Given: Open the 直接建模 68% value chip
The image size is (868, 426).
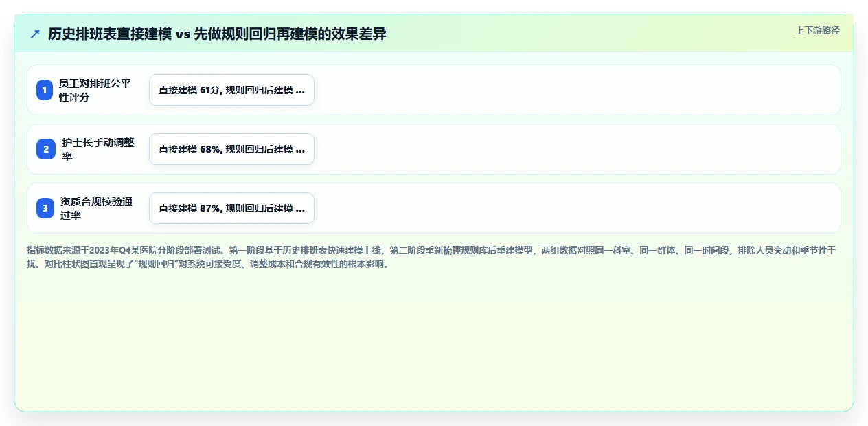Looking at the screenshot, I should [x=231, y=149].
